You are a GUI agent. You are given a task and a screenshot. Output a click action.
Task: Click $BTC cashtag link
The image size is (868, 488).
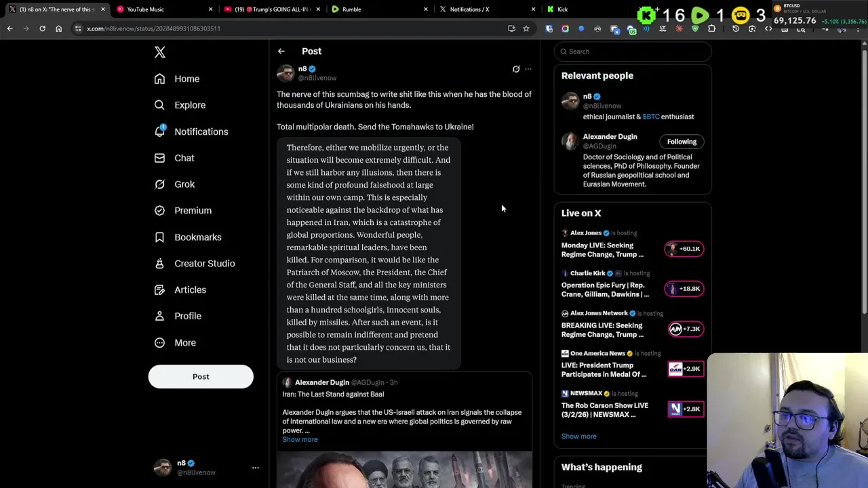point(651,117)
